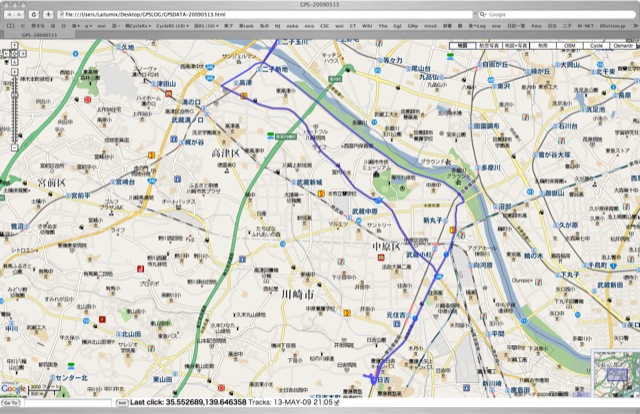Expand the CycleRS (19) bookmark folder
Viewport: 640px width, 414px height.
tap(173, 26)
